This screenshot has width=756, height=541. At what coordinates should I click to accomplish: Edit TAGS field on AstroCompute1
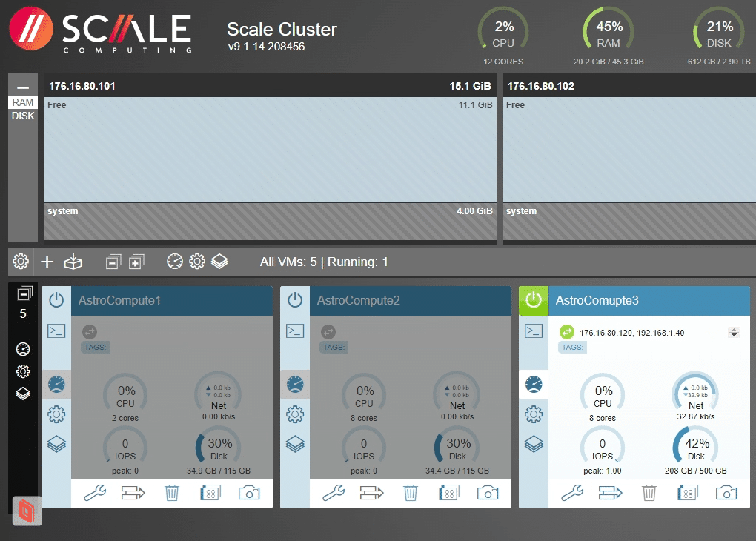[95, 347]
